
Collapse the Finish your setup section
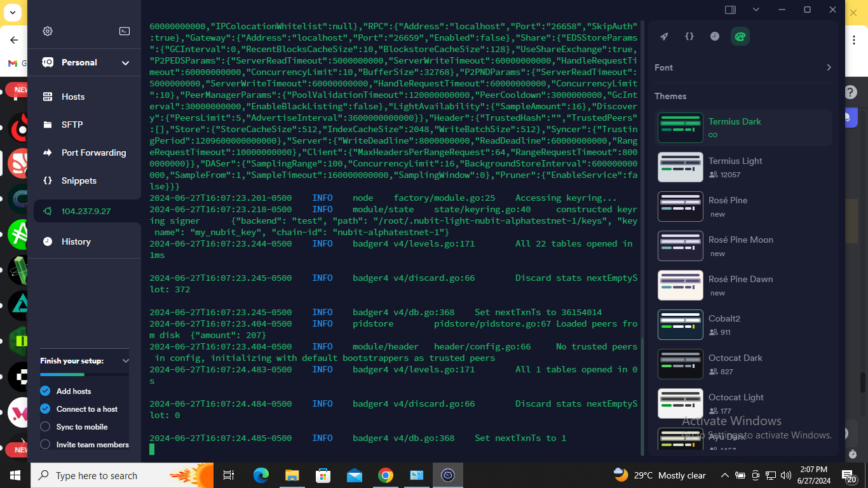click(x=125, y=361)
